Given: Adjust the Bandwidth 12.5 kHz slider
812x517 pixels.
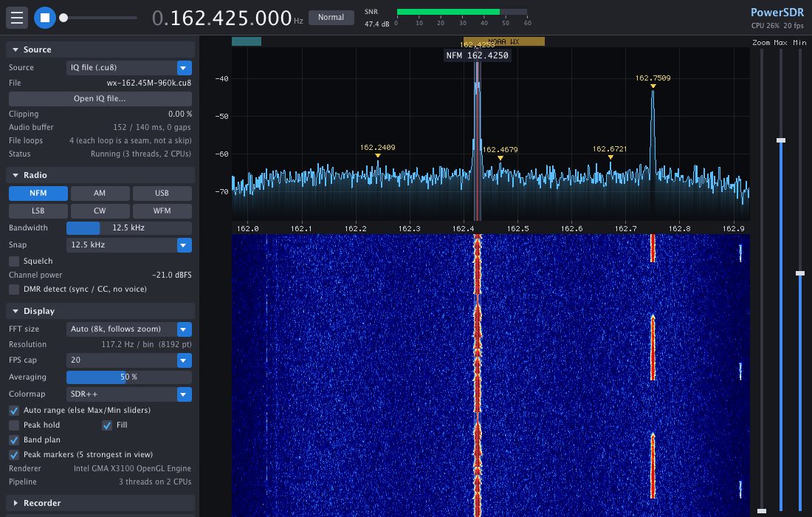Looking at the screenshot, I should pyautogui.click(x=129, y=228).
